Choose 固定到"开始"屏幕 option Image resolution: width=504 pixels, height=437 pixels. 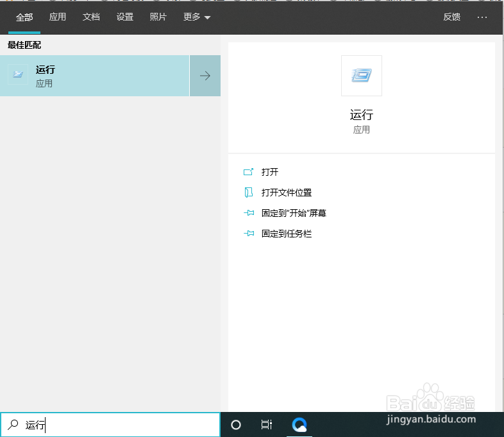tap(294, 213)
